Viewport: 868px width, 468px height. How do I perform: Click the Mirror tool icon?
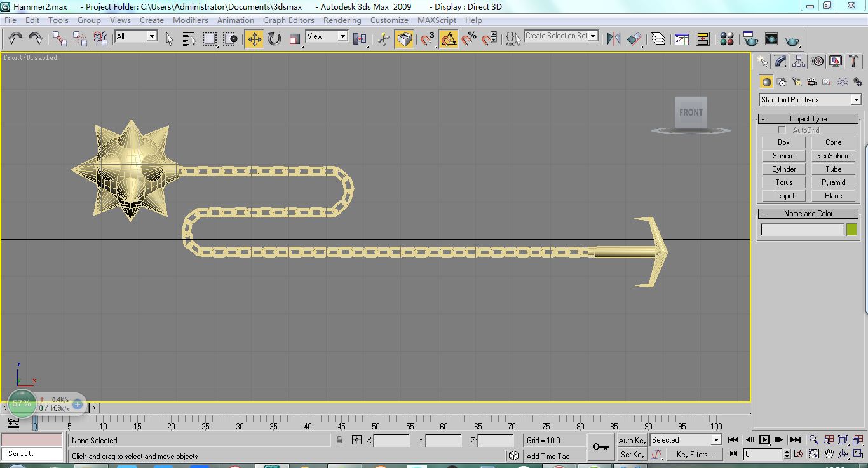(x=614, y=39)
